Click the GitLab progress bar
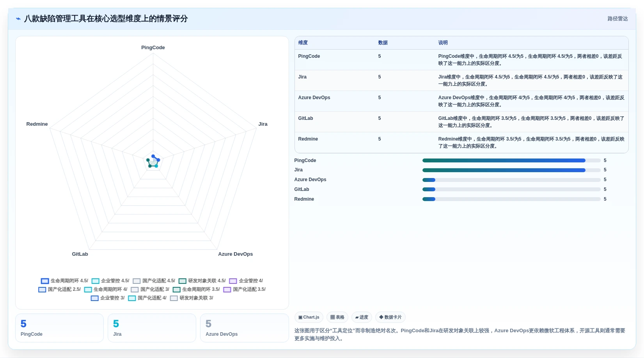 point(511,189)
